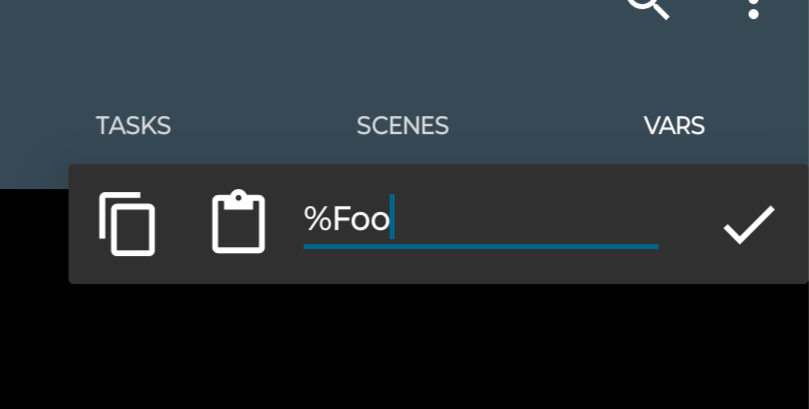Select the VARS tab

(674, 126)
